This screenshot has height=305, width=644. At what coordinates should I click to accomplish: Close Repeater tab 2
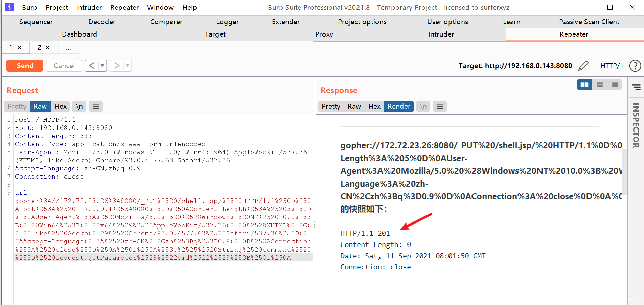click(48, 47)
